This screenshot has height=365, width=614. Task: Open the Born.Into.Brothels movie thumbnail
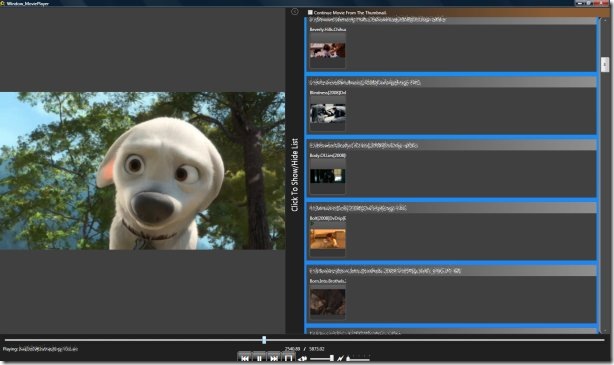pos(327,302)
